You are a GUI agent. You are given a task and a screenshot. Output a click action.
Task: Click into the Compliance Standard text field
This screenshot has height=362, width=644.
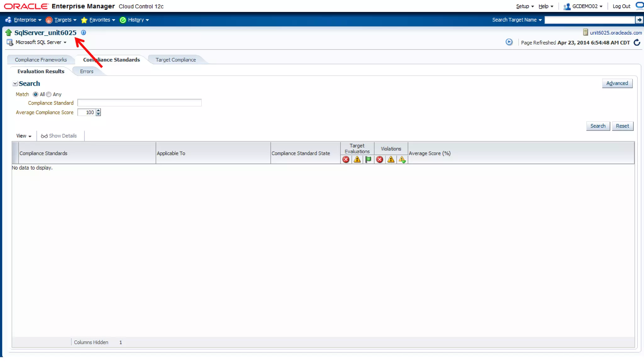pos(139,103)
